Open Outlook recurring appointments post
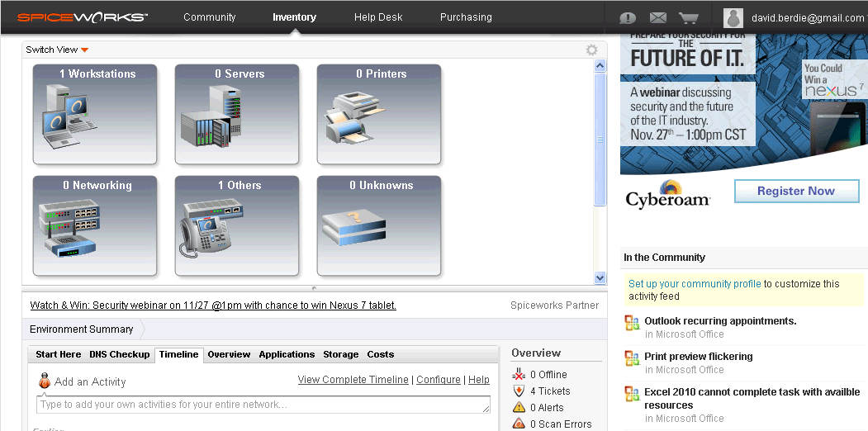Viewport: 868px width, 431px height. coord(720,321)
